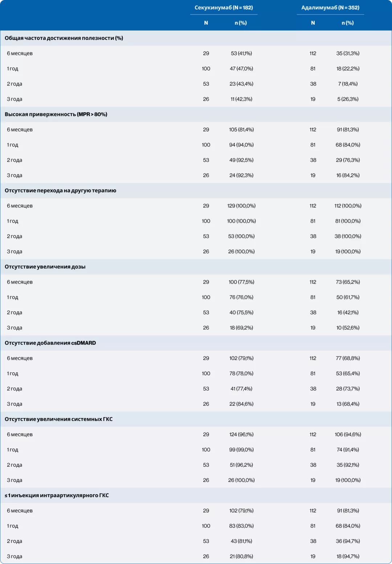Select the 21 (80,8%) cell
Viewport: 392px width, 564px height.
point(241,557)
